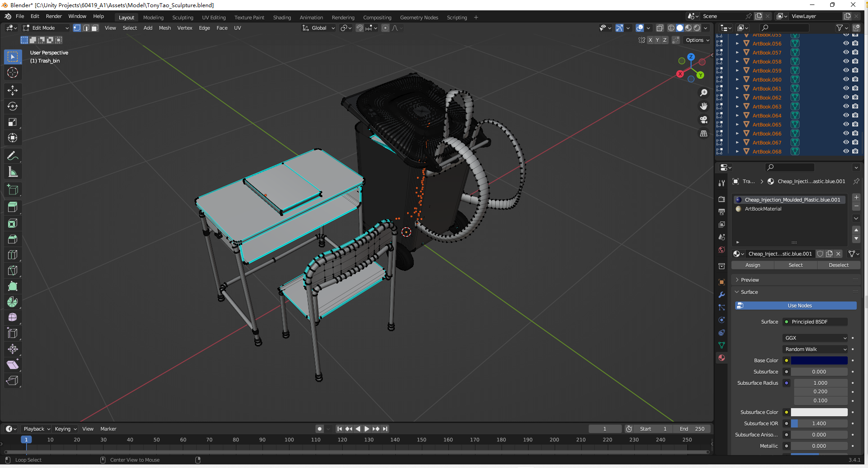Expand the Preview panel
This screenshot has width=868, height=468.
coord(750,280)
